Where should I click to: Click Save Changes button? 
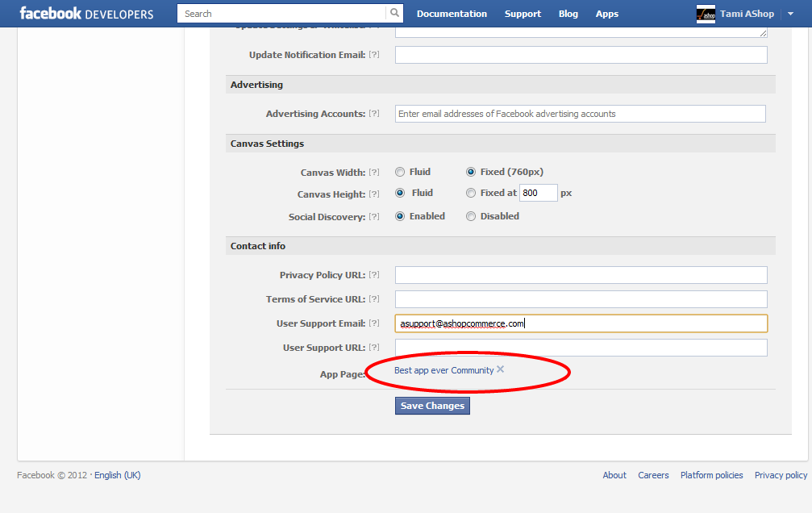tap(432, 406)
